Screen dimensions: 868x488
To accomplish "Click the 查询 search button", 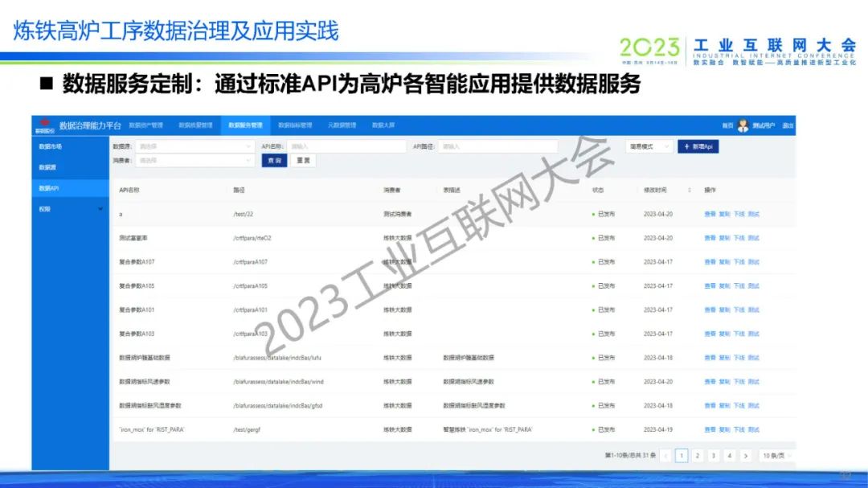I will coord(274,161).
